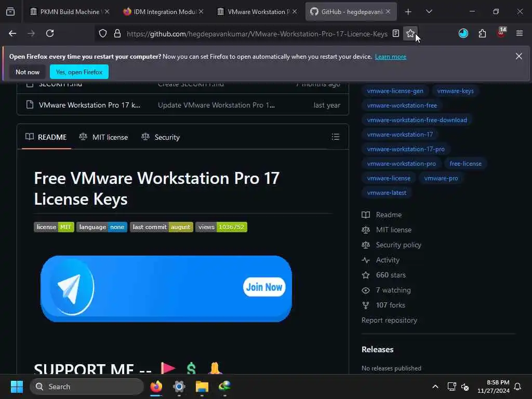
Task: Click the Telegram paper plane logo
Action: click(x=72, y=287)
